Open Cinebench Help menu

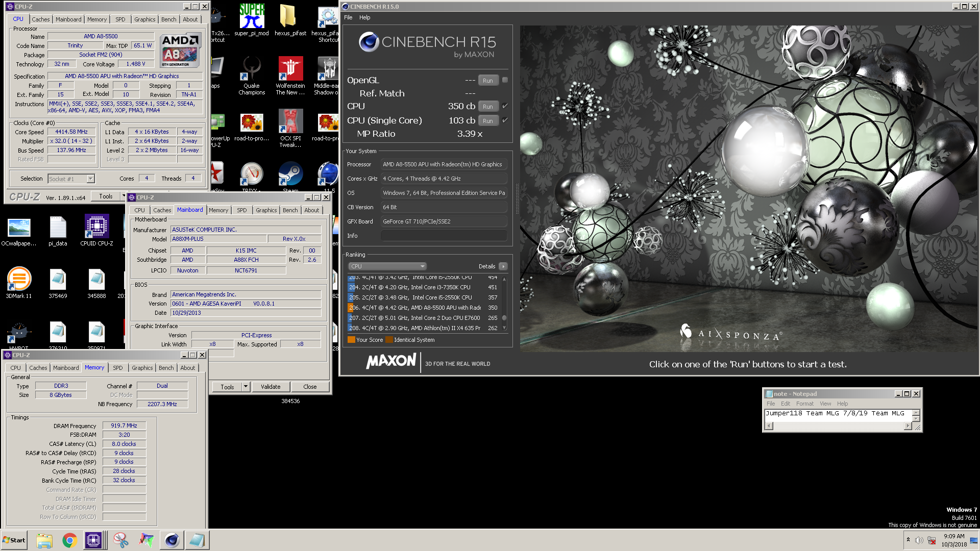(364, 17)
